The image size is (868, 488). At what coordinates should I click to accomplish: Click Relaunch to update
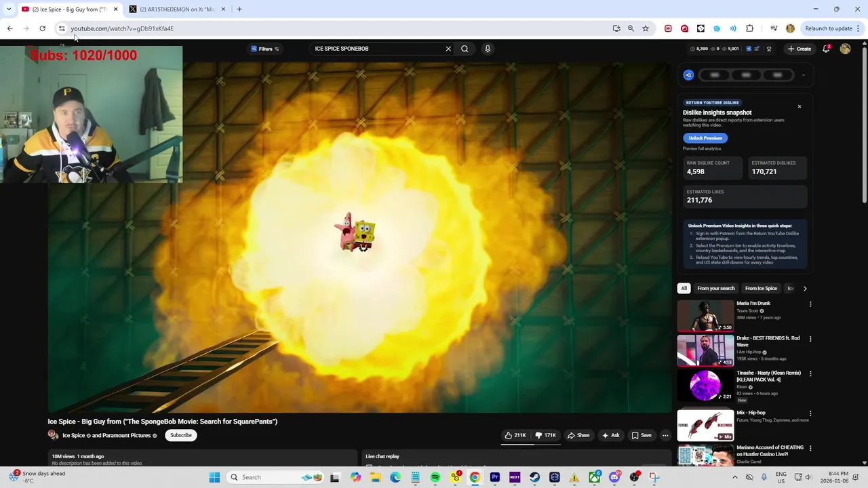point(829,28)
